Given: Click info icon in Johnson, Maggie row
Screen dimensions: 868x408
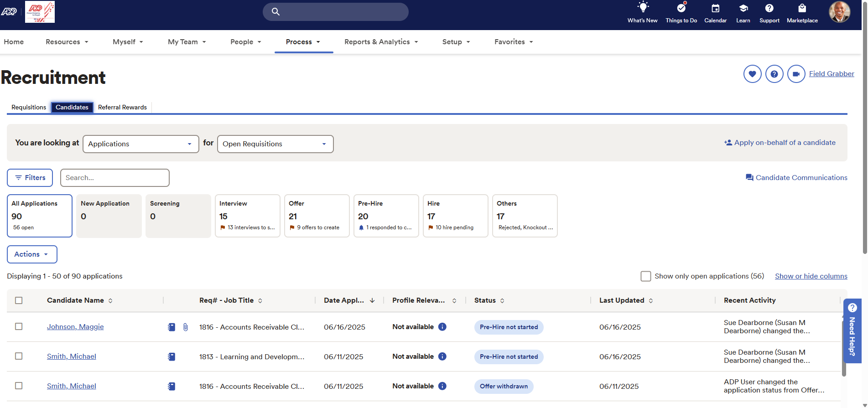Looking at the screenshot, I should (442, 327).
